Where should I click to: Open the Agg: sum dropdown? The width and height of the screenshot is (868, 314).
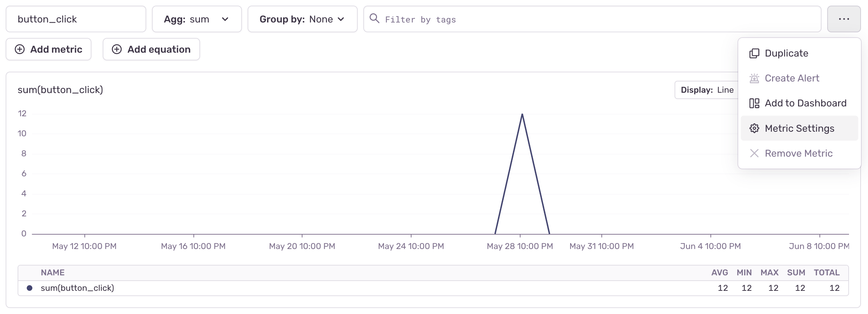(x=197, y=19)
